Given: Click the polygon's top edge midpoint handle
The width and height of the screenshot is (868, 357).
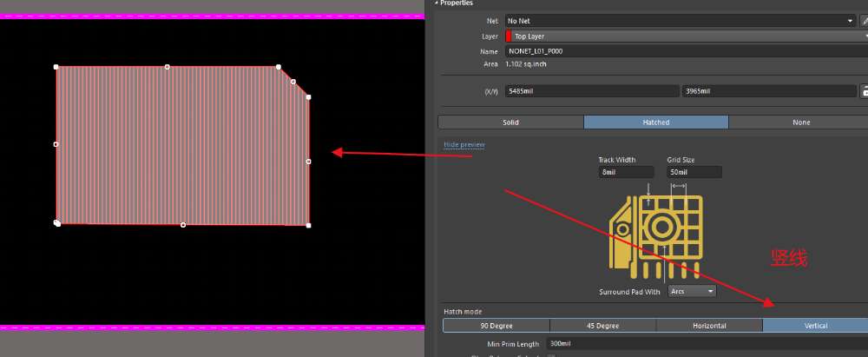Looking at the screenshot, I should [x=168, y=67].
